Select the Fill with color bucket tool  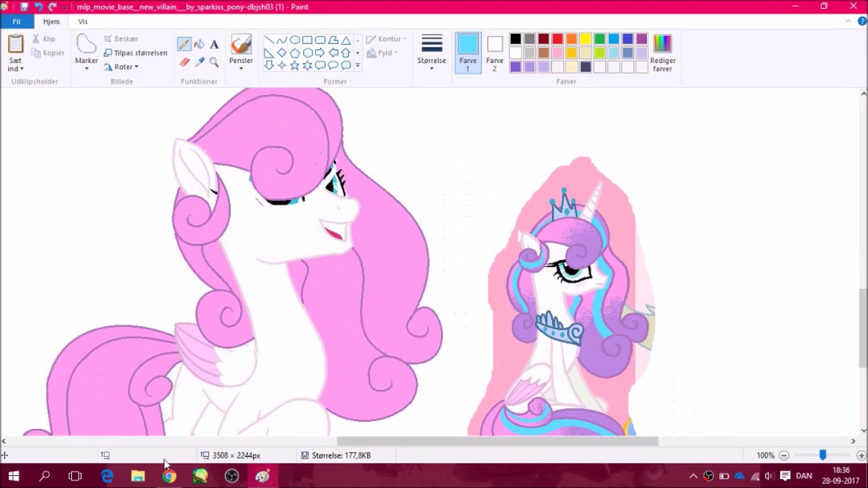199,44
